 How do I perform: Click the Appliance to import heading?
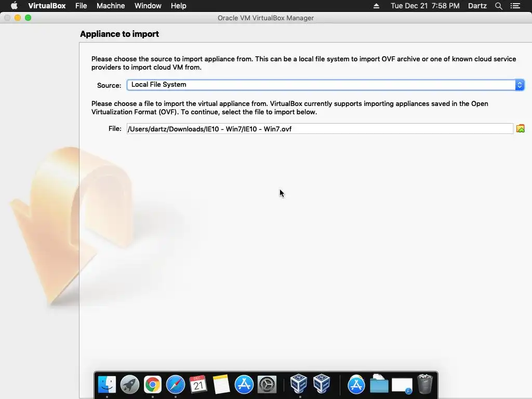[x=119, y=34]
